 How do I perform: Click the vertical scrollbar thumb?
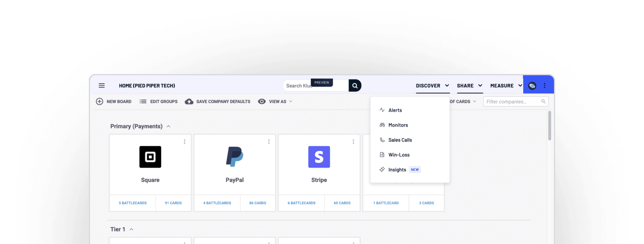point(550,125)
